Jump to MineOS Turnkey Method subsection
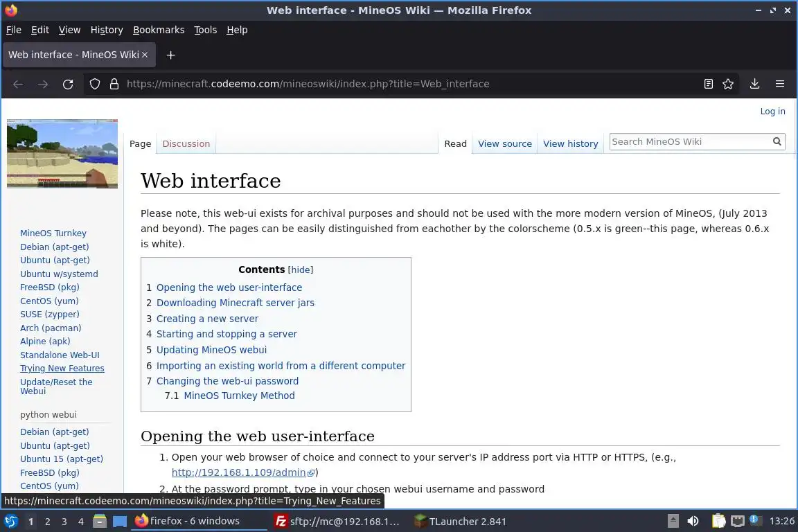 pos(239,396)
